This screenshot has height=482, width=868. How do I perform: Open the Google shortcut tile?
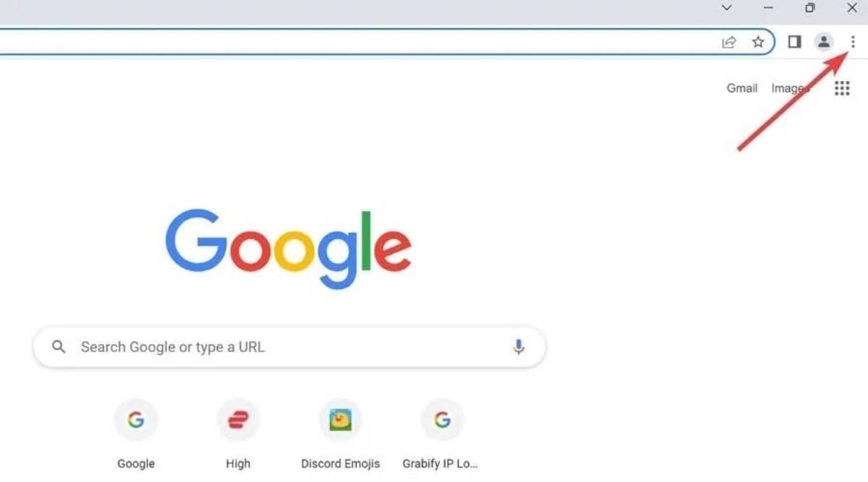click(136, 434)
